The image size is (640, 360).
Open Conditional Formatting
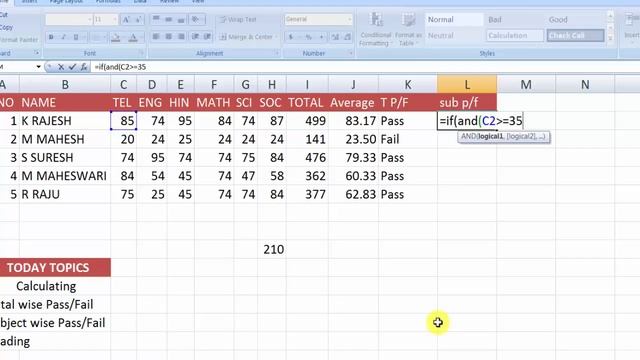click(x=376, y=29)
